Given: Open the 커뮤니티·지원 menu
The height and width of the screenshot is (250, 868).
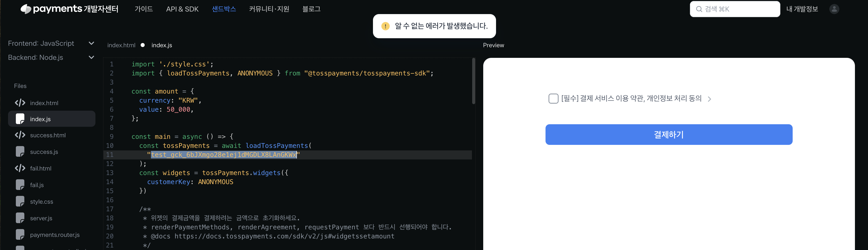Looking at the screenshot, I should click(269, 9).
